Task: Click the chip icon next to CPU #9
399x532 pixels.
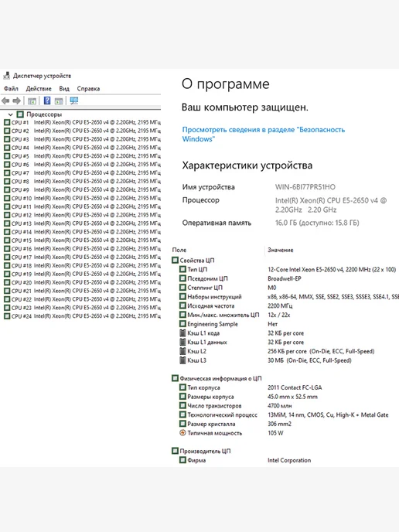Action: click(7, 189)
